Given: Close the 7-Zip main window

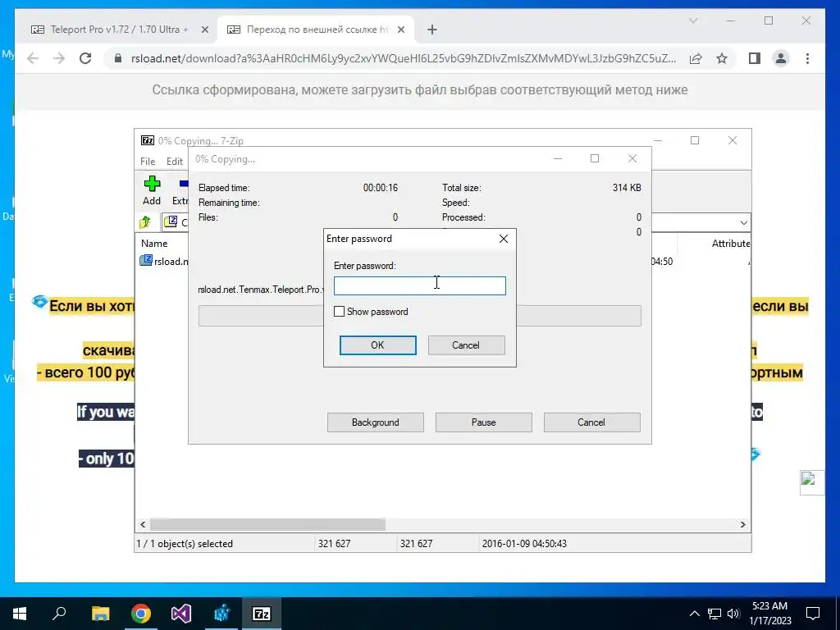Looking at the screenshot, I should tap(733, 140).
